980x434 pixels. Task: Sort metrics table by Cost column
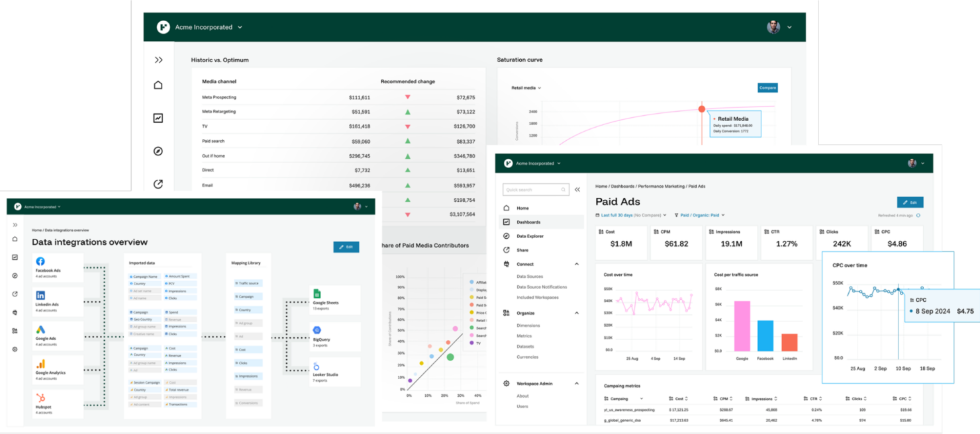[x=679, y=399]
